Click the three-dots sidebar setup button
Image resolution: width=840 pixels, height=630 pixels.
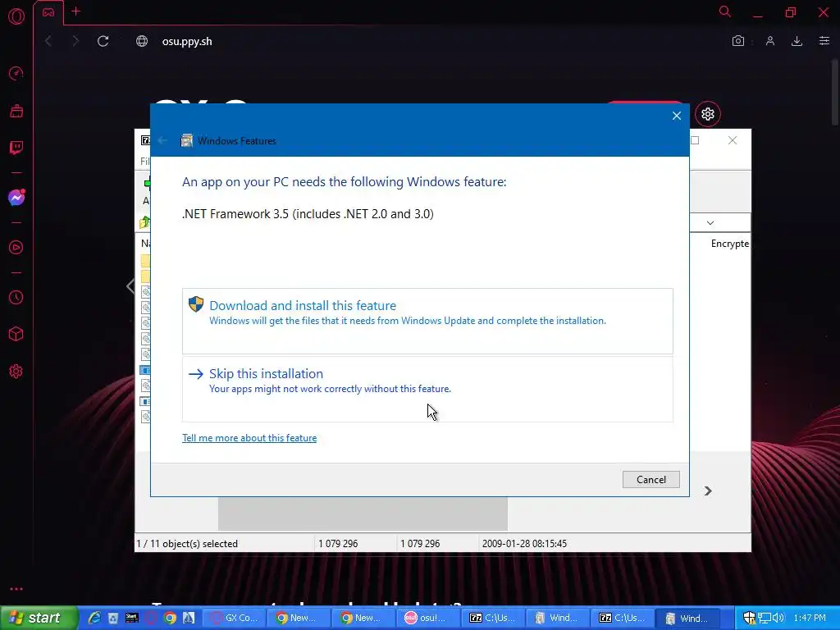pos(16,589)
